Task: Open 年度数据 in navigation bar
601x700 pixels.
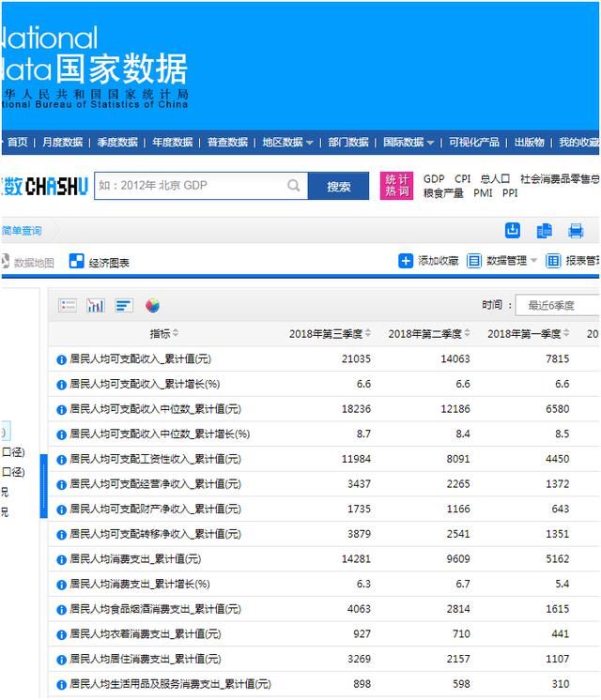Action: (173, 143)
